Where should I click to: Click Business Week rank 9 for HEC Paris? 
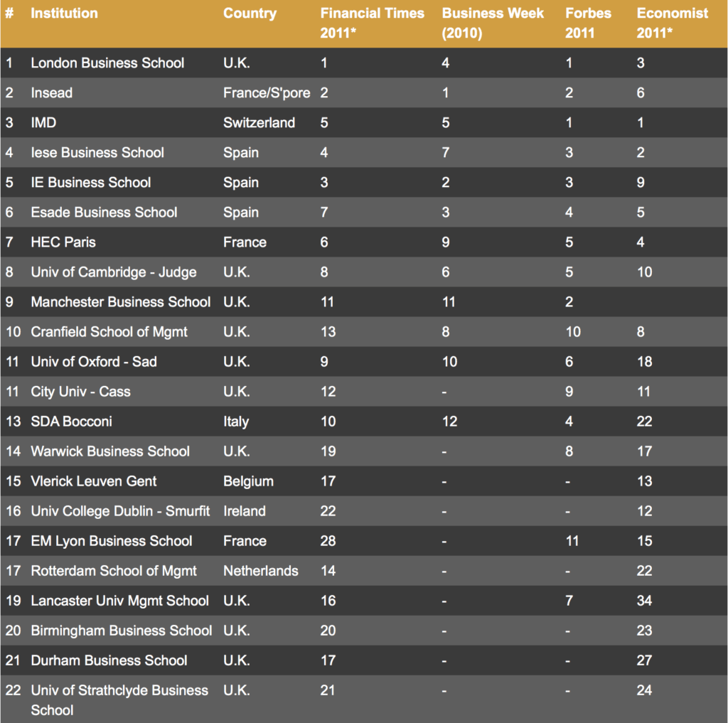[x=445, y=242]
